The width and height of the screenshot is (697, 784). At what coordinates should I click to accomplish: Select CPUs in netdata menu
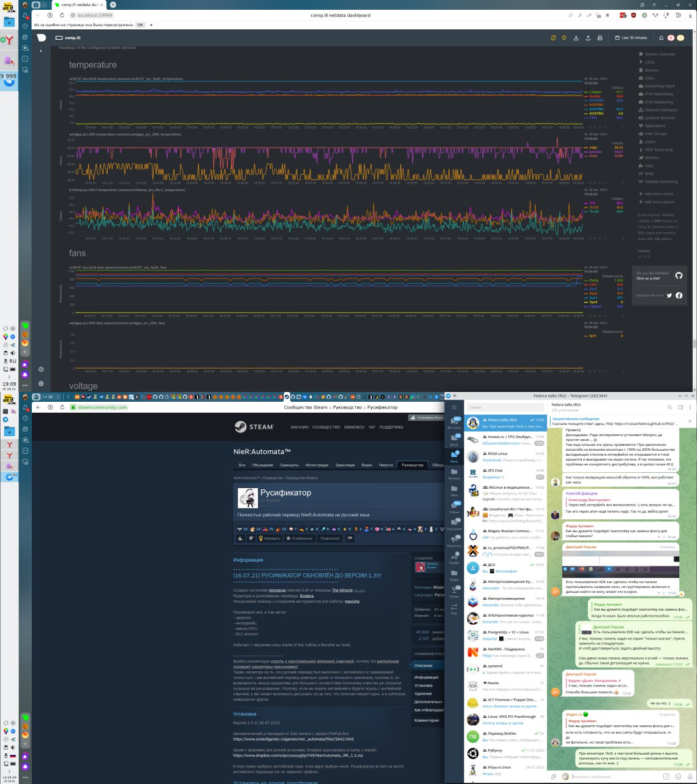[646, 62]
